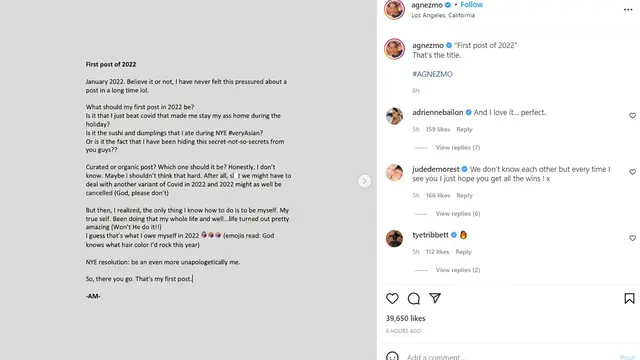Open the comment bubble icon
The height and width of the screenshot is (360, 640).
(x=413, y=298)
